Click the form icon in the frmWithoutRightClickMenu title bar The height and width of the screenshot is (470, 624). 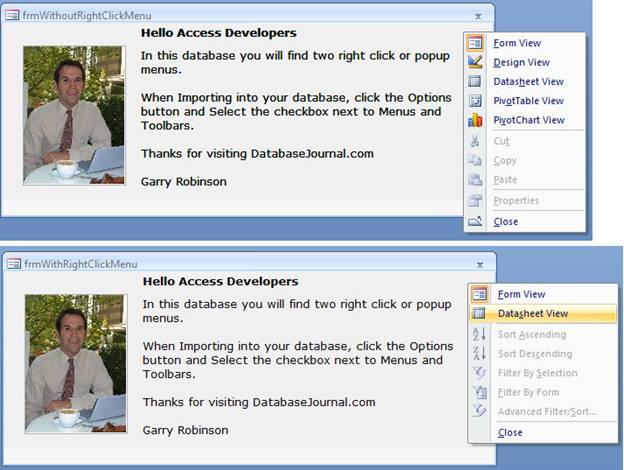click(x=12, y=16)
